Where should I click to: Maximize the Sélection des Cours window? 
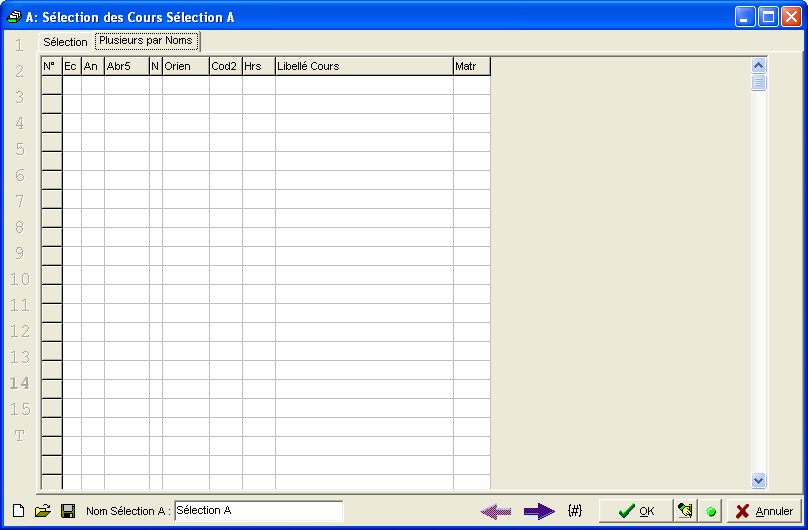point(768,17)
